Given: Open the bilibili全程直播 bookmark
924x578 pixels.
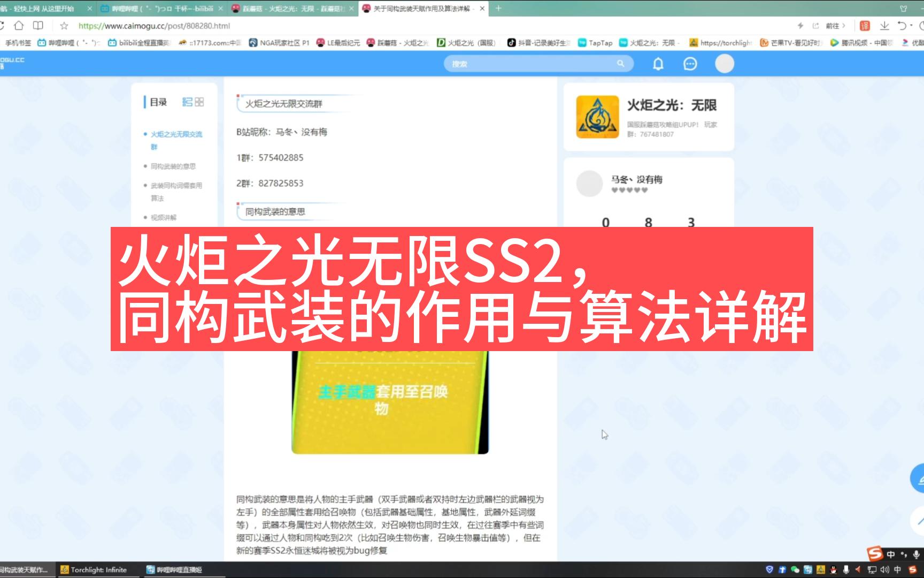Looking at the screenshot, I should click(x=138, y=43).
